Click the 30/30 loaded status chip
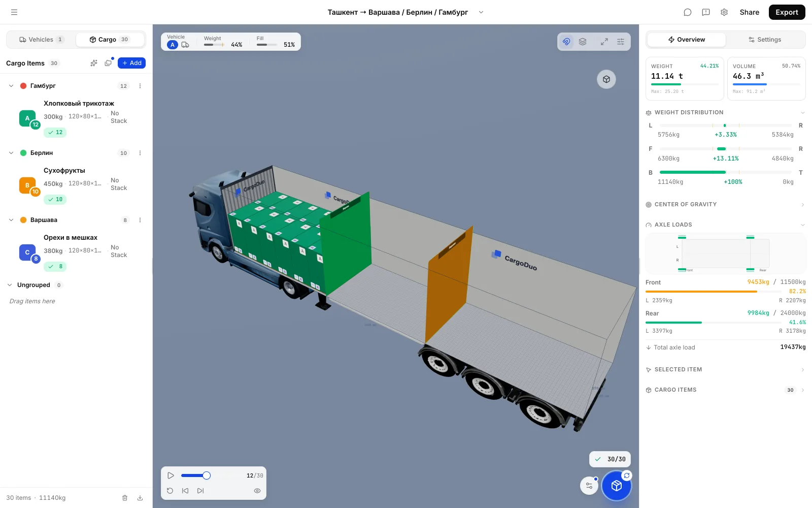Viewport: 812px width, 508px height. pos(610,459)
